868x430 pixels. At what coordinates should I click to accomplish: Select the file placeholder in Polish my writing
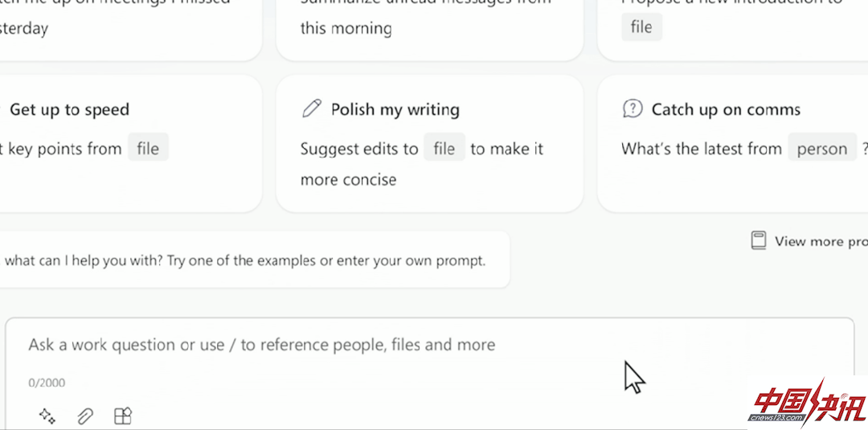[x=444, y=149]
